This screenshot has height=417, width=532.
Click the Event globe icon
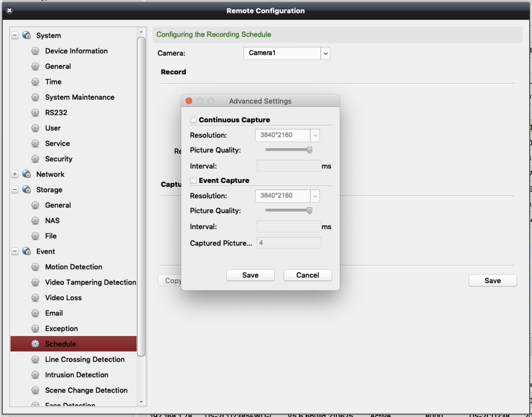[x=26, y=251]
